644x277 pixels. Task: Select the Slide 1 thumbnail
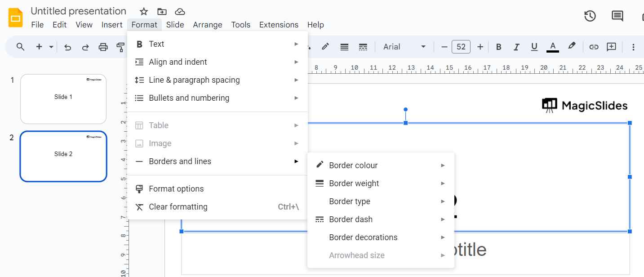tap(63, 99)
